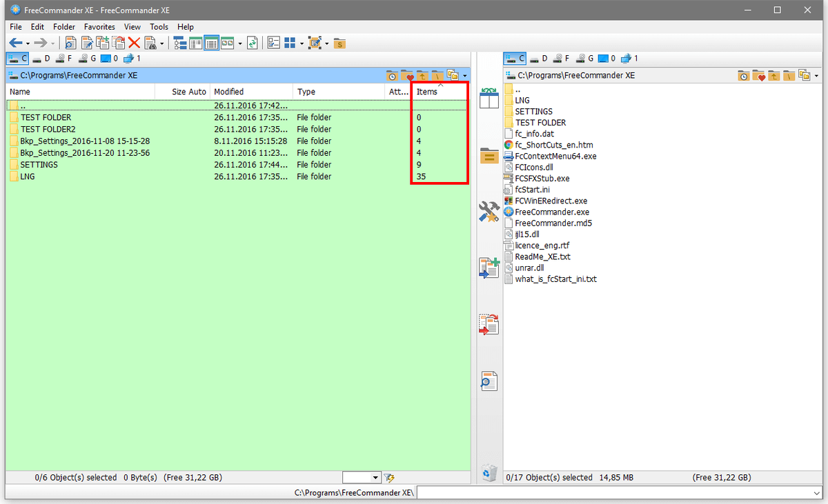Open the Folder menu
828x504 pixels.
(64, 27)
